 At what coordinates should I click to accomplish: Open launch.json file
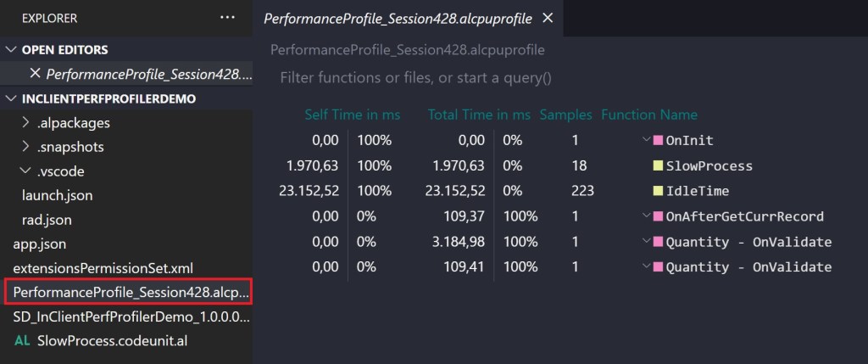coord(57,195)
